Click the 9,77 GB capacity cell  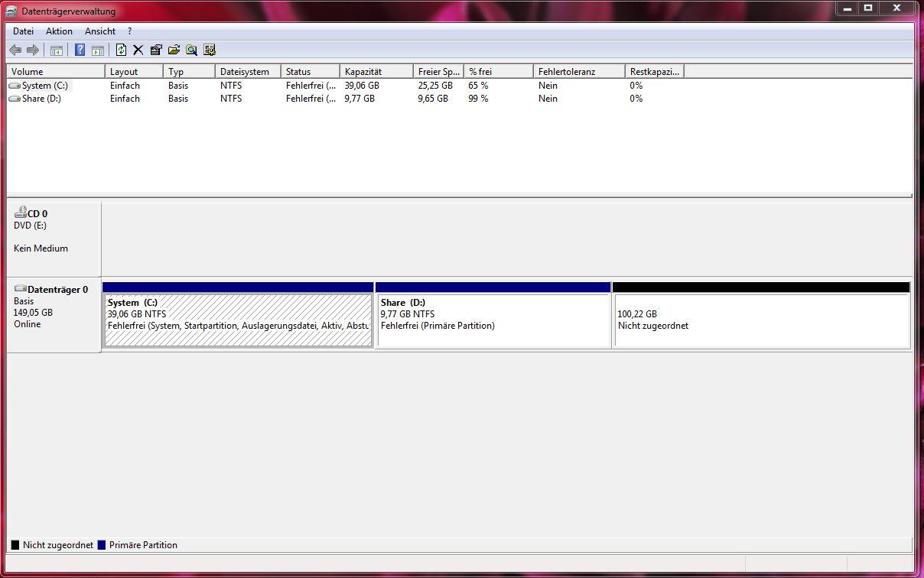point(360,99)
